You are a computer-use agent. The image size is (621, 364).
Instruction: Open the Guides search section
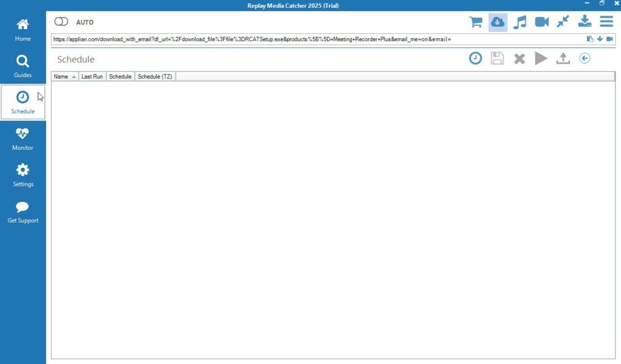[22, 67]
